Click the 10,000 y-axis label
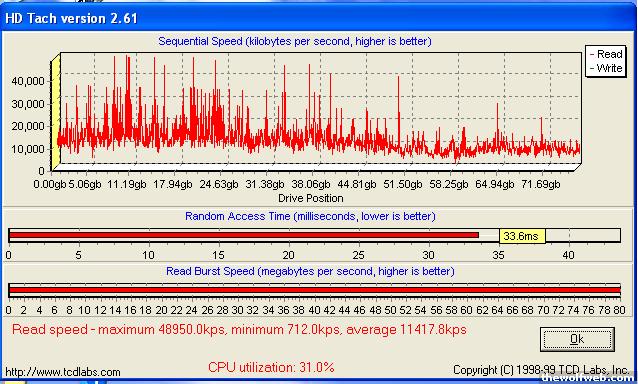 click(x=28, y=148)
